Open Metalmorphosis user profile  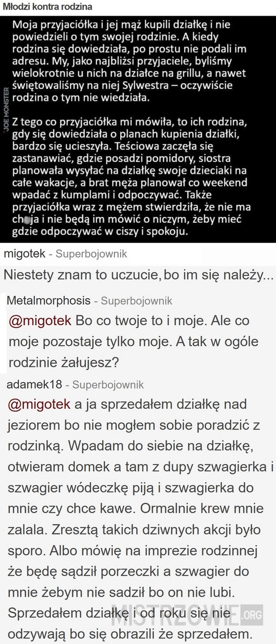[49, 301]
